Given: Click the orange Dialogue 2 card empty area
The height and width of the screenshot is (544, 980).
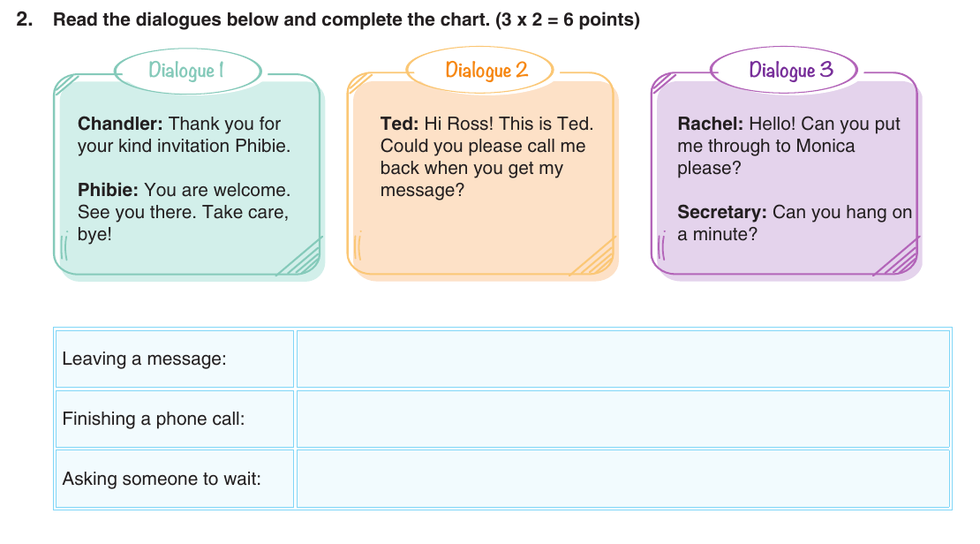Looking at the screenshot, I should point(481,238).
